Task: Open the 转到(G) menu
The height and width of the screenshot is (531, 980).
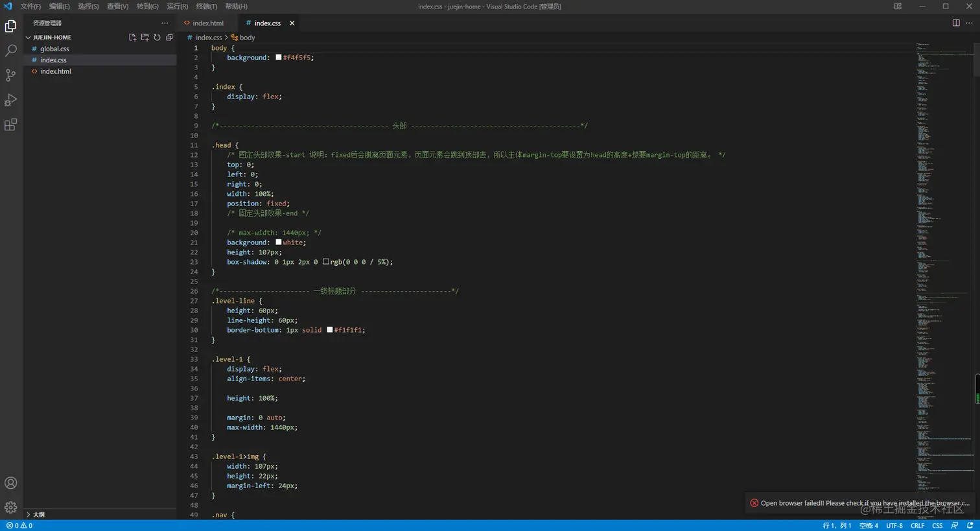Action: [147, 6]
